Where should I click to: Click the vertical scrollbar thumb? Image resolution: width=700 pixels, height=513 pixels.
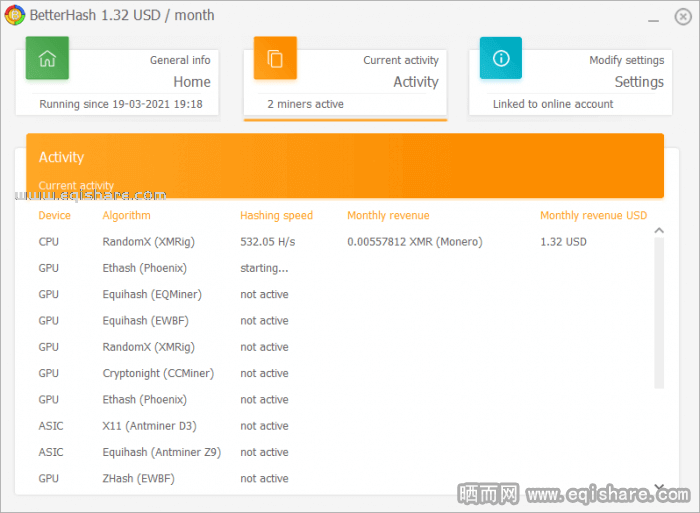(x=658, y=310)
